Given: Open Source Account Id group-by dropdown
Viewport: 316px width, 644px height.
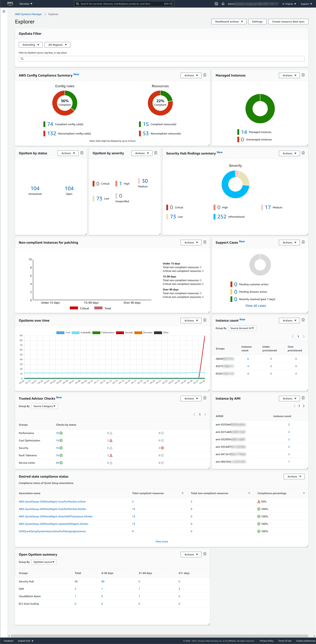Looking at the screenshot, I should 242,328.
